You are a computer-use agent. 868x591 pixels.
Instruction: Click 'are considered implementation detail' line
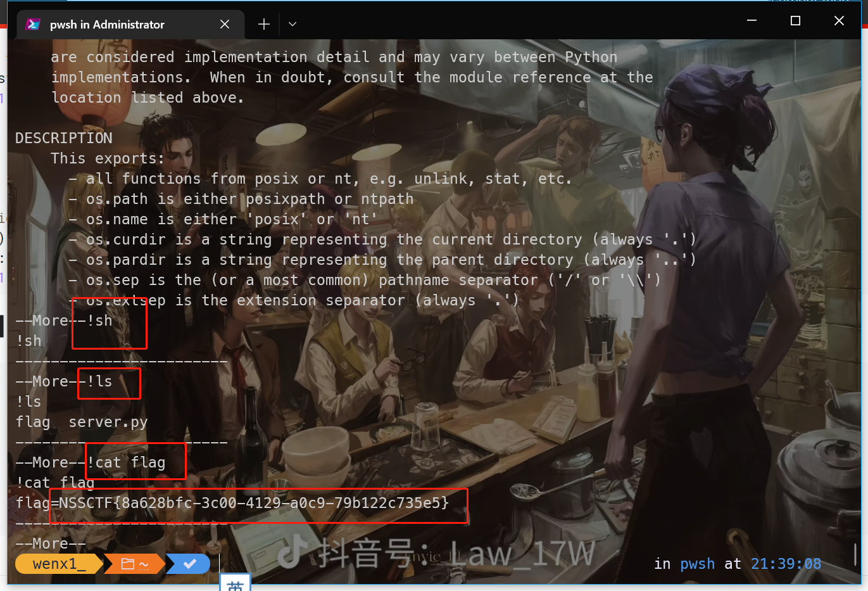334,57
